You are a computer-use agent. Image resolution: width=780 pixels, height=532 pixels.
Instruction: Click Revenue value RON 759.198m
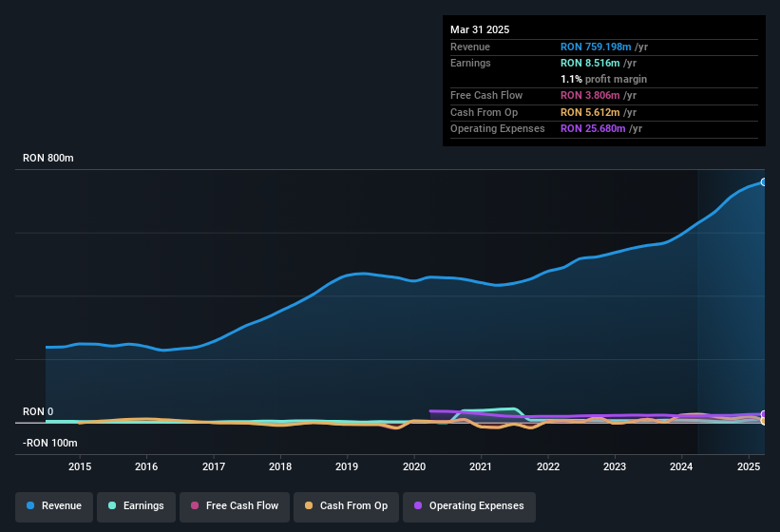596,47
